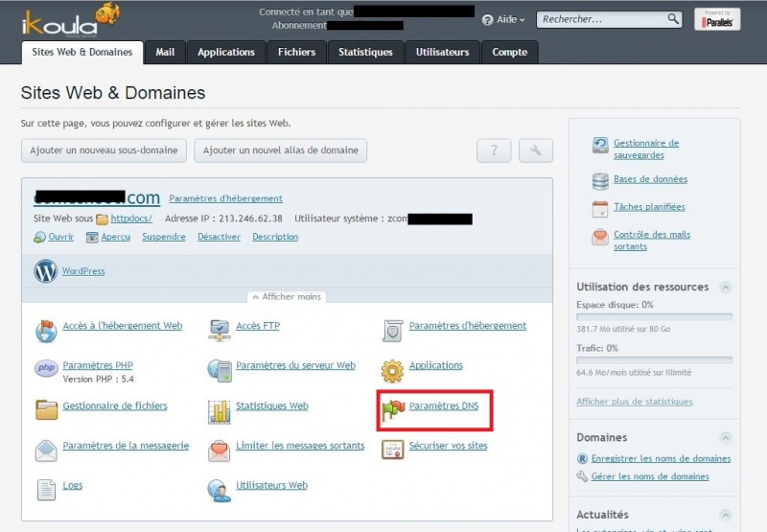Open the WordPress logo icon
This screenshot has height=532, width=767.
click(46, 271)
